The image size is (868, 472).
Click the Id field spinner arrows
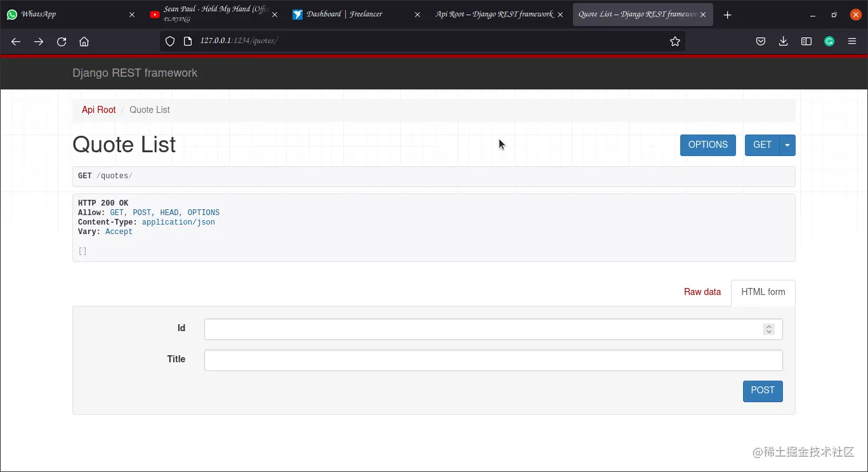click(x=769, y=329)
